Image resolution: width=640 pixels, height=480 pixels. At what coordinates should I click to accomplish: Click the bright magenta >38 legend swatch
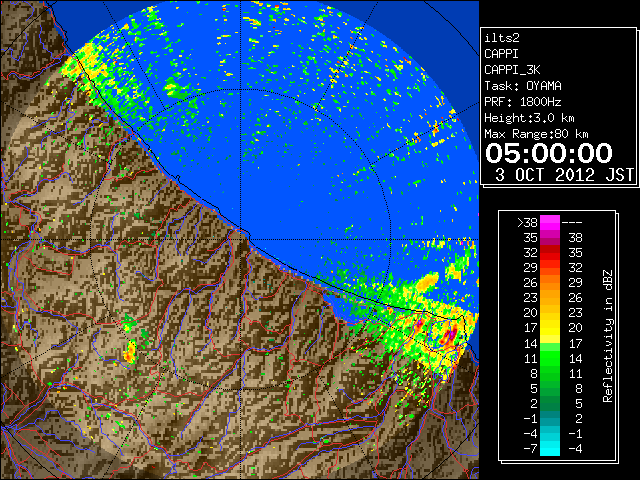(x=550, y=222)
